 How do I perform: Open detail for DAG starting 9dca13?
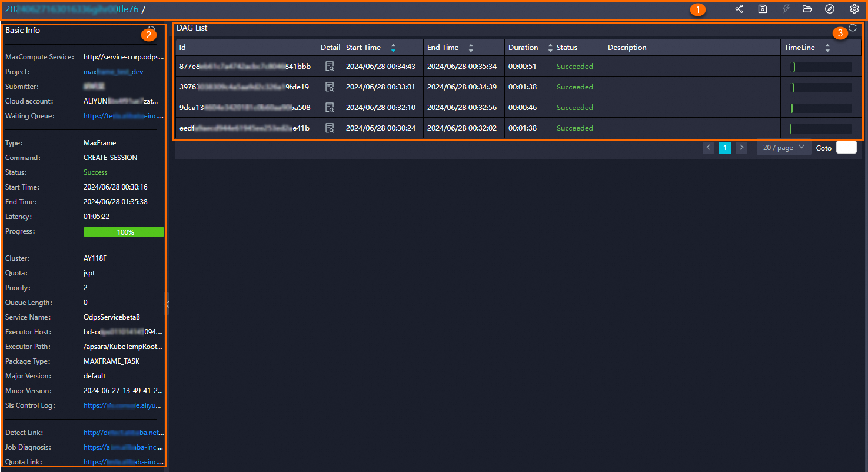point(330,108)
